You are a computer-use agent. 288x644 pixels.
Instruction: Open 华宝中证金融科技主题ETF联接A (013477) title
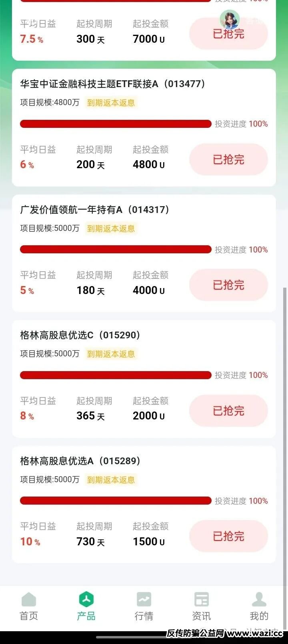(x=112, y=84)
